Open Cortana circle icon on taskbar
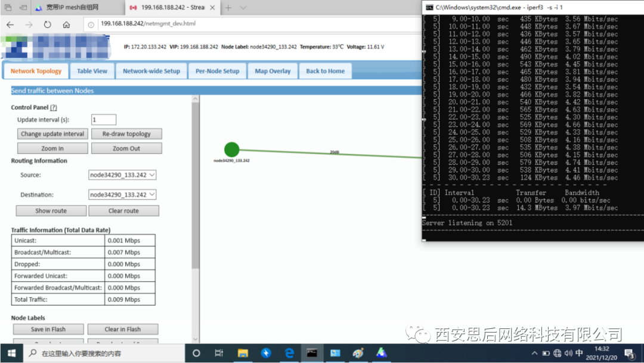The image size is (644, 363). click(196, 353)
